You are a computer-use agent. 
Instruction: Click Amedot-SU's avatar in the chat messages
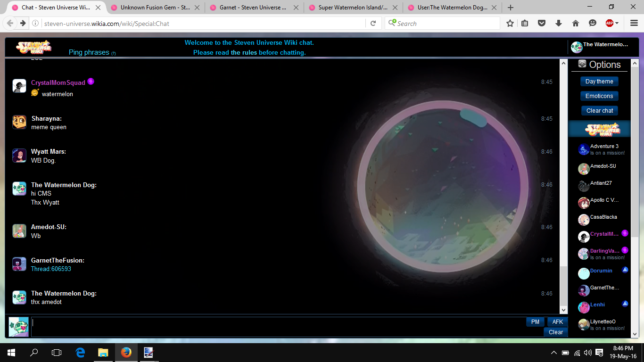click(19, 231)
